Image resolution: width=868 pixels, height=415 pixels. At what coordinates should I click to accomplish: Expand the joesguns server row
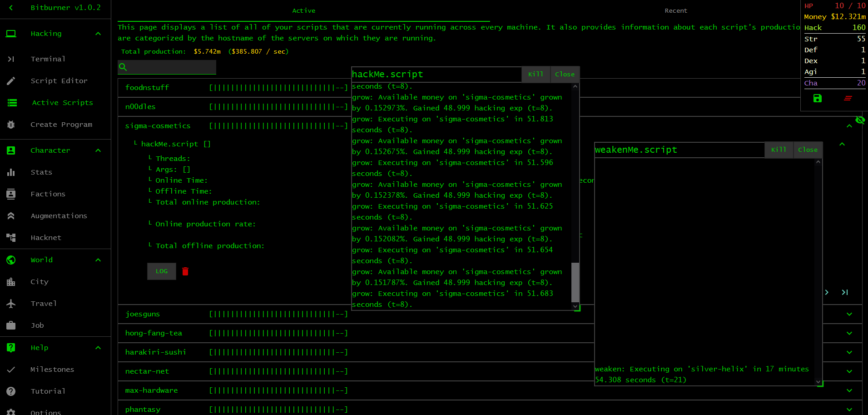point(849,314)
